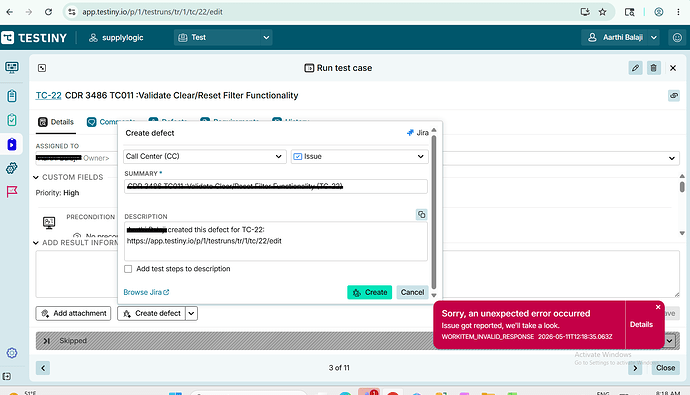View error Details in the red notification
This screenshot has width=690, height=395.
coord(641,325)
